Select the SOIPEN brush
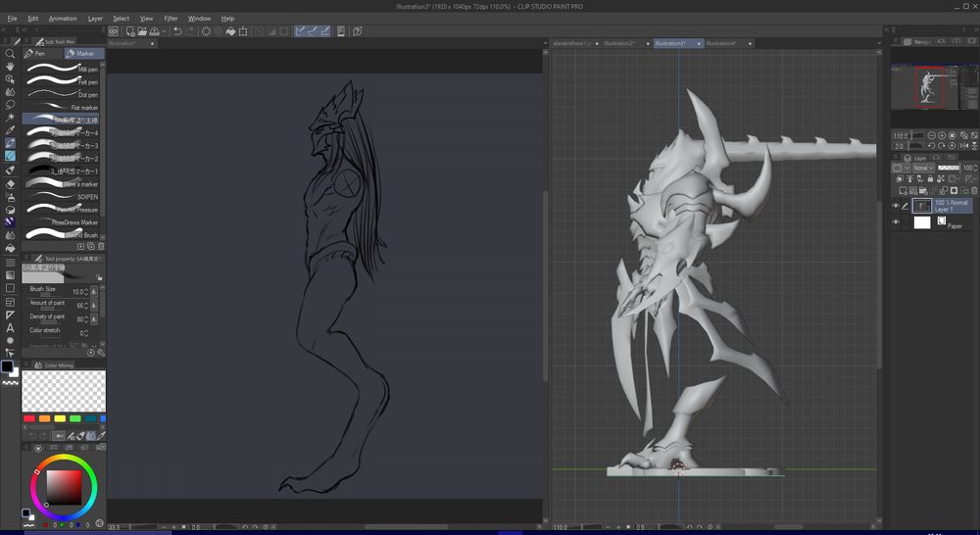Viewport: 980px width, 535px height. (61, 196)
